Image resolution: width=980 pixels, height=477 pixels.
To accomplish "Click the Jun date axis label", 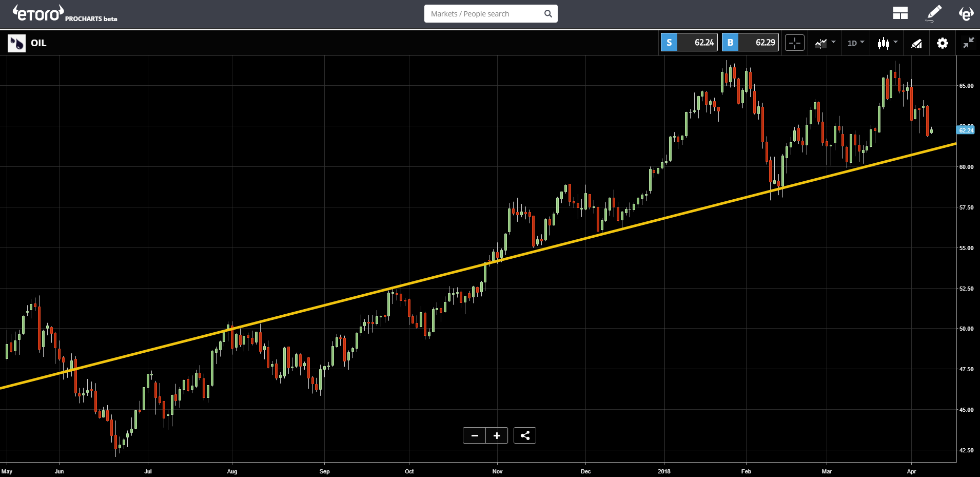I will (x=59, y=471).
